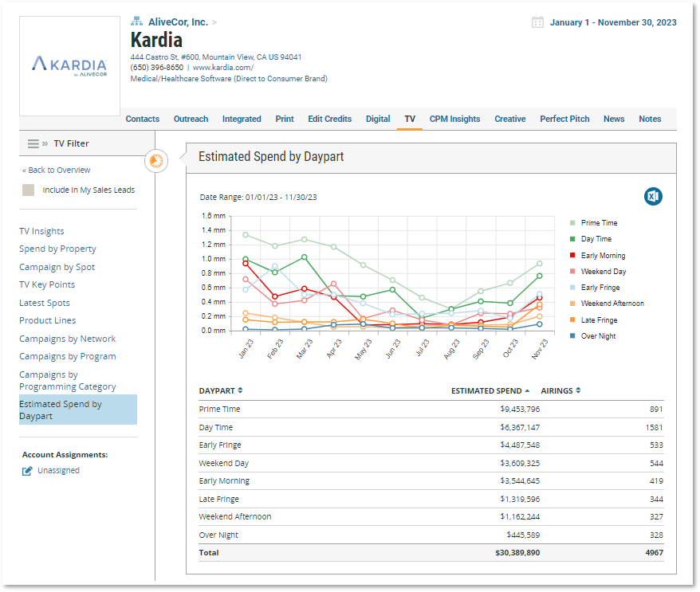
Task: Open Campaigns by Programming Category link
Action: [x=68, y=381]
